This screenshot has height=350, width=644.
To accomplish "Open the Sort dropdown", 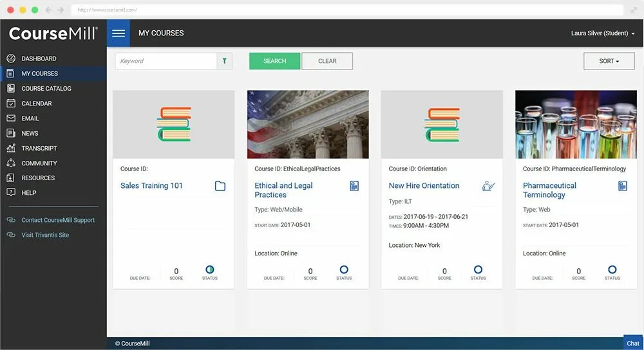I will coord(609,60).
